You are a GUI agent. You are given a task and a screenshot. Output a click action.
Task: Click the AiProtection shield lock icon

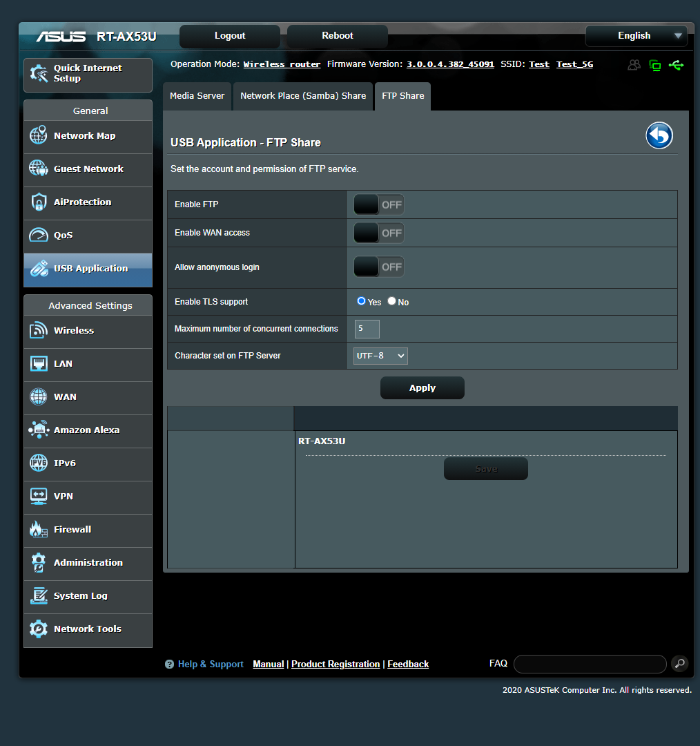[39, 202]
